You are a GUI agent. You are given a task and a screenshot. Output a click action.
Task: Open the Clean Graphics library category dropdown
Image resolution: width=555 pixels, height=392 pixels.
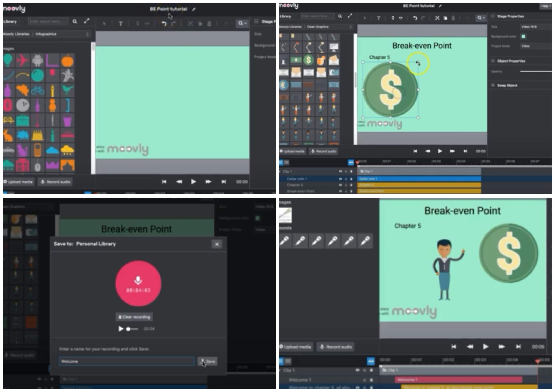(x=351, y=27)
